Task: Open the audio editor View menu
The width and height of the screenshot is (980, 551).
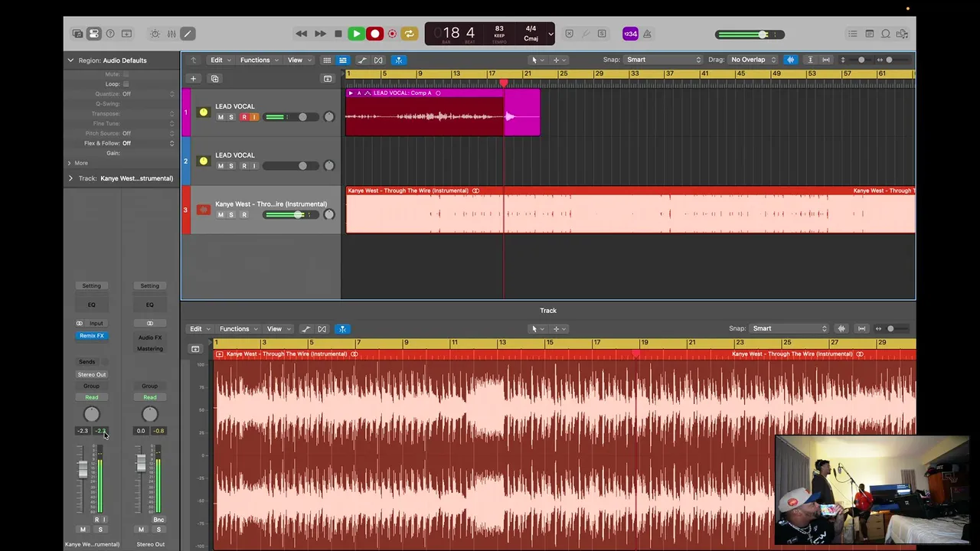Action: (x=277, y=329)
